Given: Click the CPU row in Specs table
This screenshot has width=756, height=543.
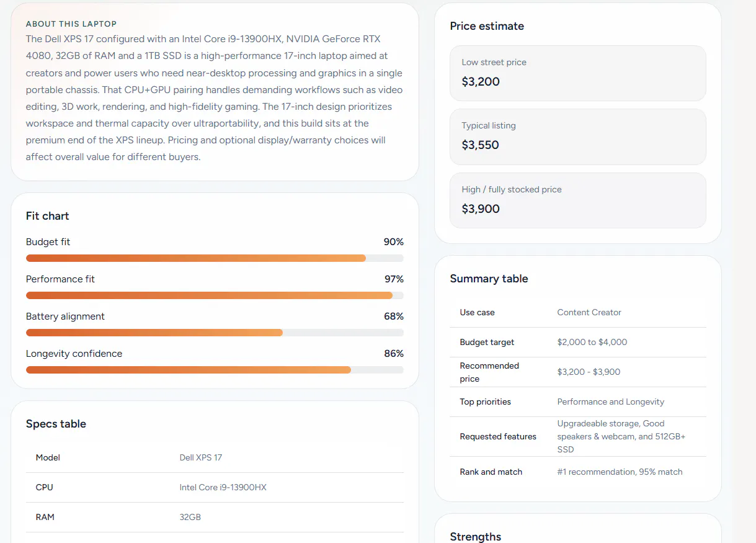Looking at the screenshot, I should click(215, 488).
